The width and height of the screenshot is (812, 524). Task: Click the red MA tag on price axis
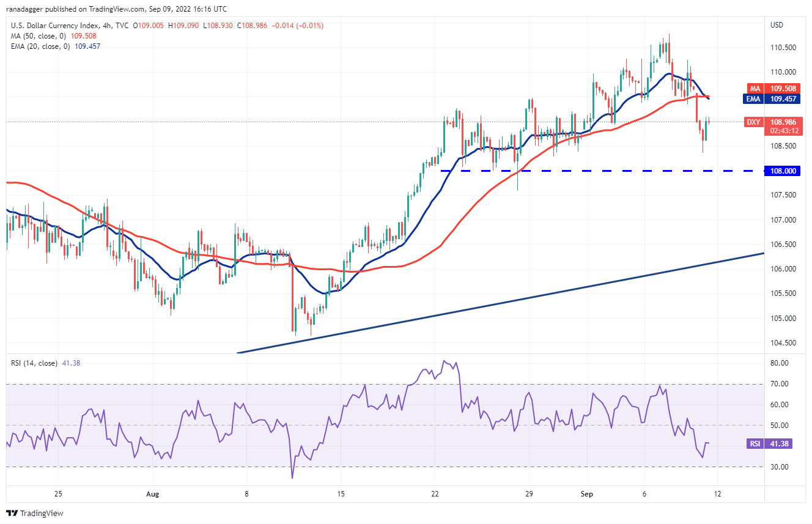point(754,88)
